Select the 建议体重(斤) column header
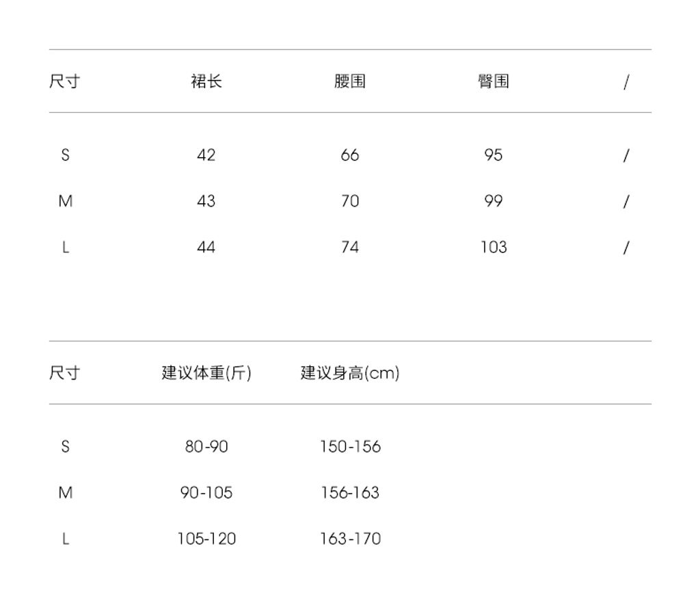Image resolution: width=700 pixels, height=601 pixels. coord(206,373)
